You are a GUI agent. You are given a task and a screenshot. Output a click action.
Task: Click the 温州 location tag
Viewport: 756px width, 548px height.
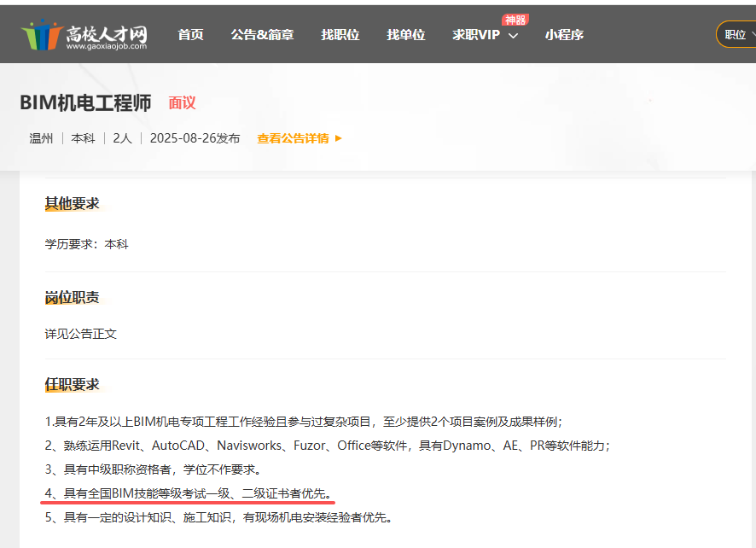point(41,138)
